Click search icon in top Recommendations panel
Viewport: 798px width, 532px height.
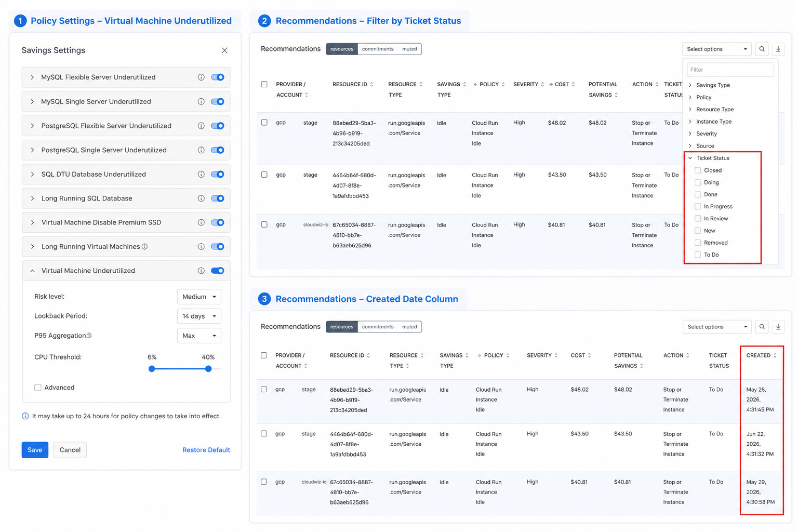pyautogui.click(x=762, y=49)
